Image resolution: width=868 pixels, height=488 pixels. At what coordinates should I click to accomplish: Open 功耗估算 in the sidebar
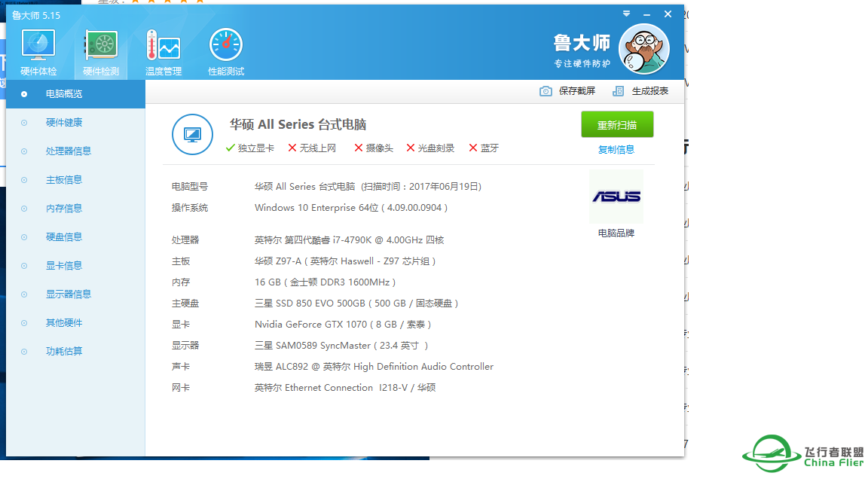[x=75, y=352]
